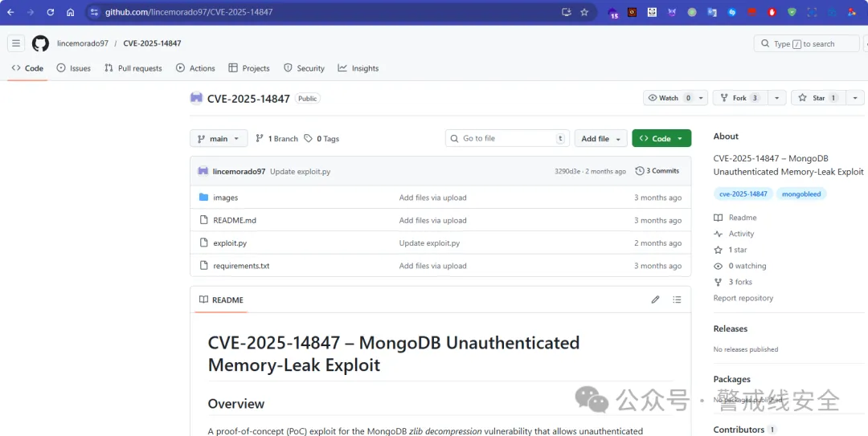Go back with the browser back arrow
Viewport: 868px width, 436px height.
point(10,12)
